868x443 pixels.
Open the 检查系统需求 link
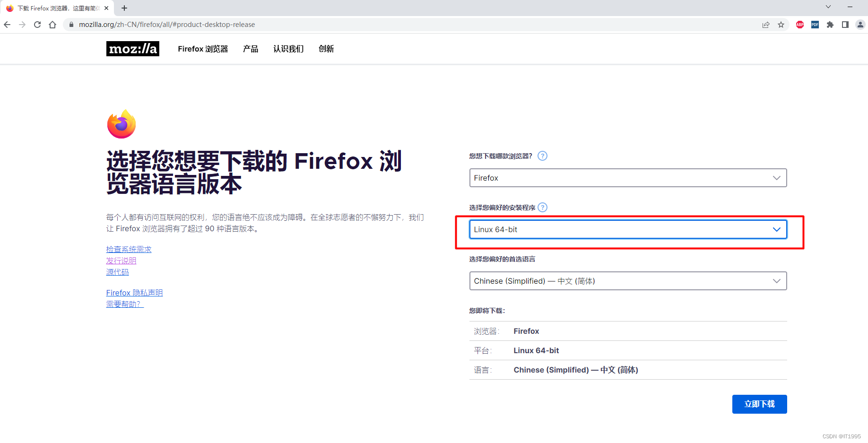pyautogui.click(x=129, y=249)
